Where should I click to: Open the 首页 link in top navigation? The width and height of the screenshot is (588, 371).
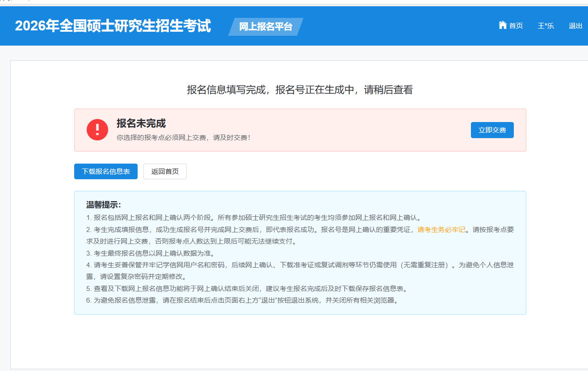(x=516, y=26)
